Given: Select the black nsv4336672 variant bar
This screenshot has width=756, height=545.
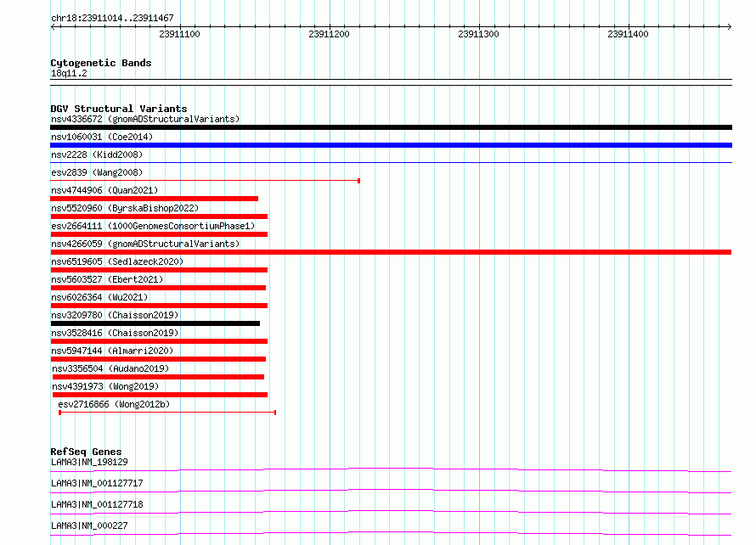Looking at the screenshot, I should coord(391,127).
